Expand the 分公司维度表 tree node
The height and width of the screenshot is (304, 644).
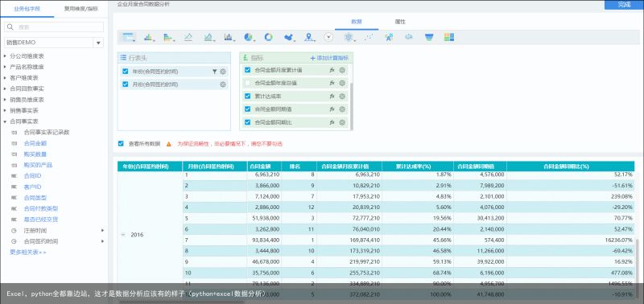click(x=5, y=55)
